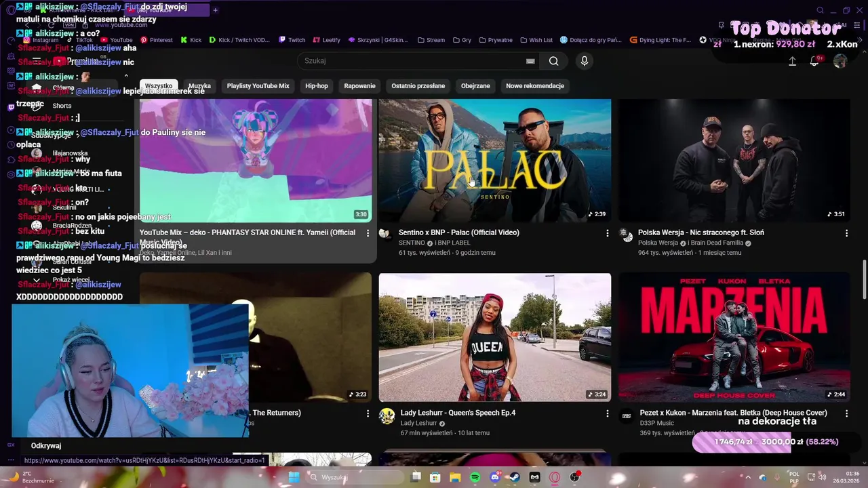868x488 pixels.
Task: Open Sentino x BNP - Pałac video title
Action: pyautogui.click(x=459, y=232)
